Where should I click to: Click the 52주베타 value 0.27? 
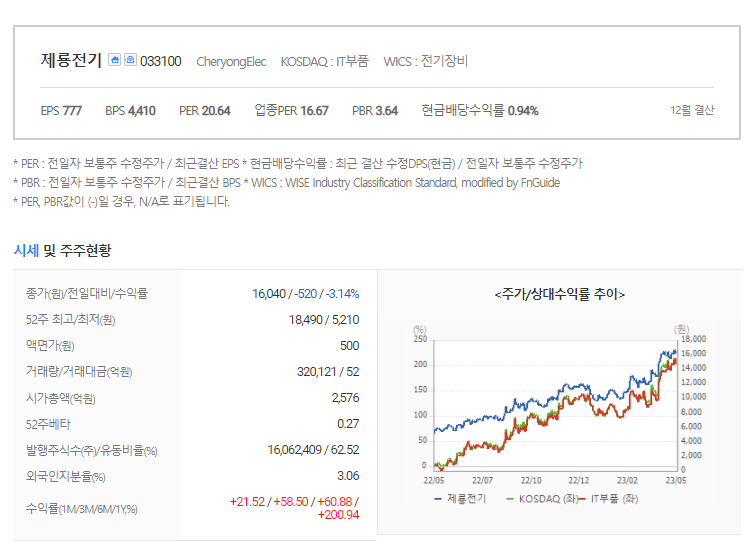(x=348, y=424)
